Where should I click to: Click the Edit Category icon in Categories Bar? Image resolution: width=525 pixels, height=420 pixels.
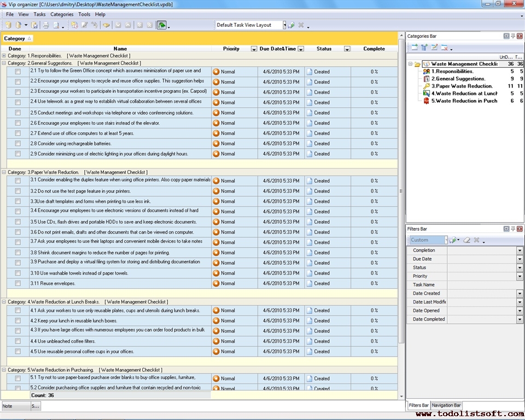pos(434,48)
